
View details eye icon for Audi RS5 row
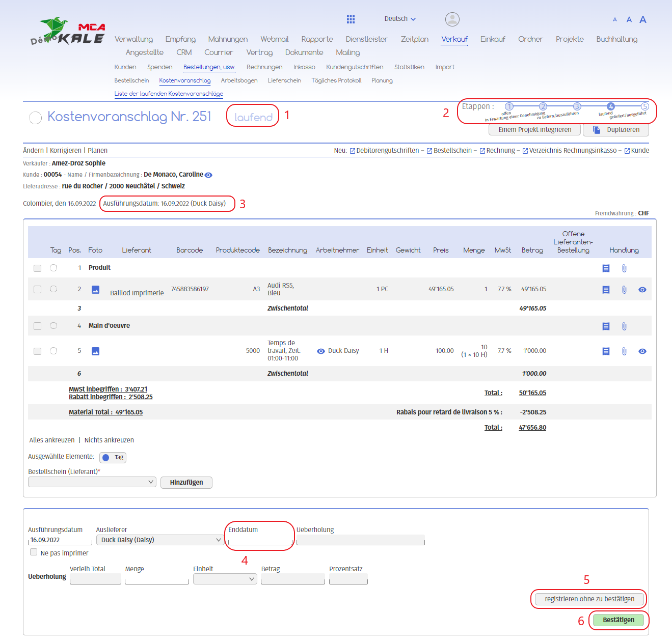(642, 290)
